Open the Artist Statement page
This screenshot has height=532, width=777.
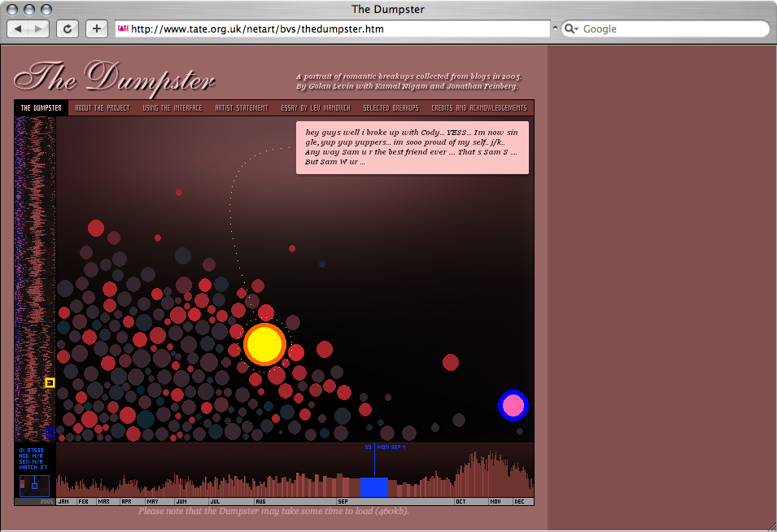241,108
